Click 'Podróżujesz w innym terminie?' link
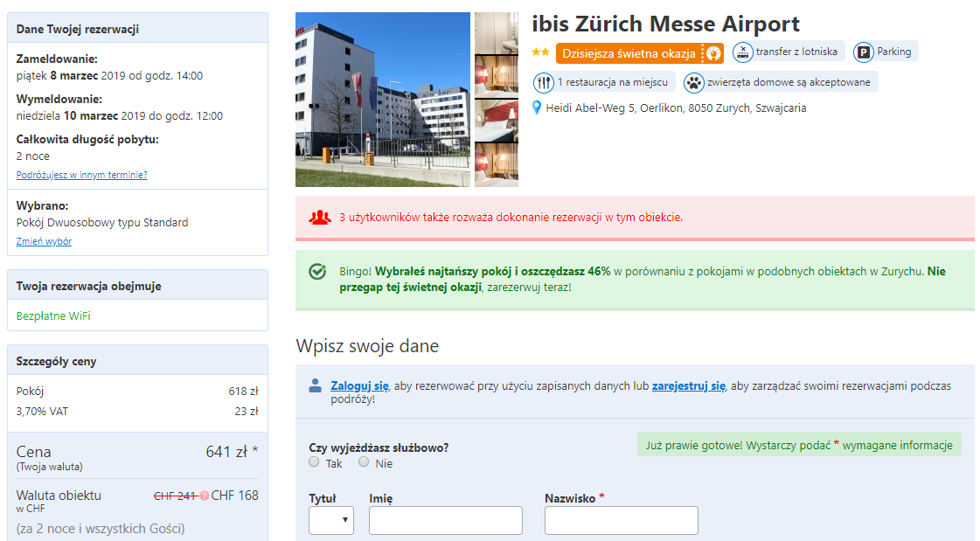Image resolution: width=980 pixels, height=541 pixels. (x=81, y=175)
